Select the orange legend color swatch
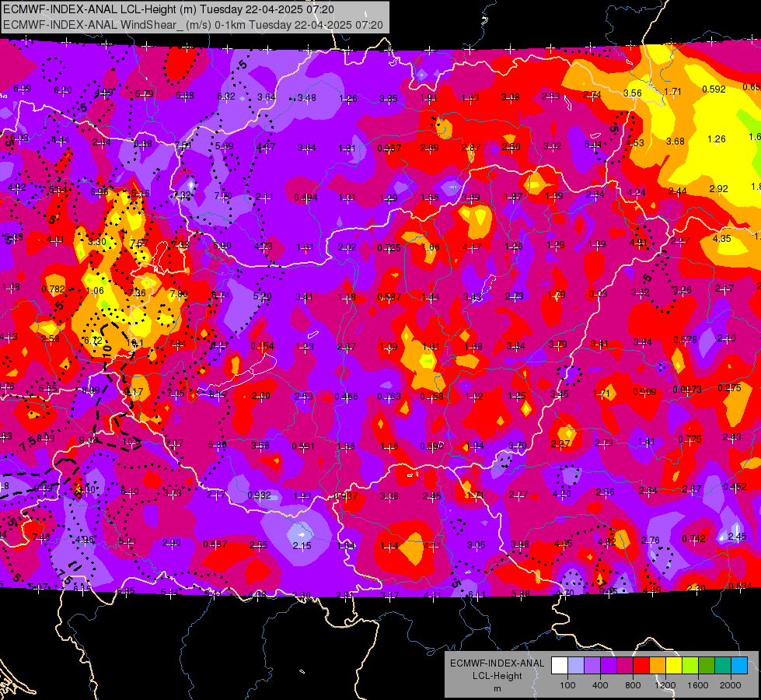This screenshot has width=761, height=700. (x=658, y=666)
